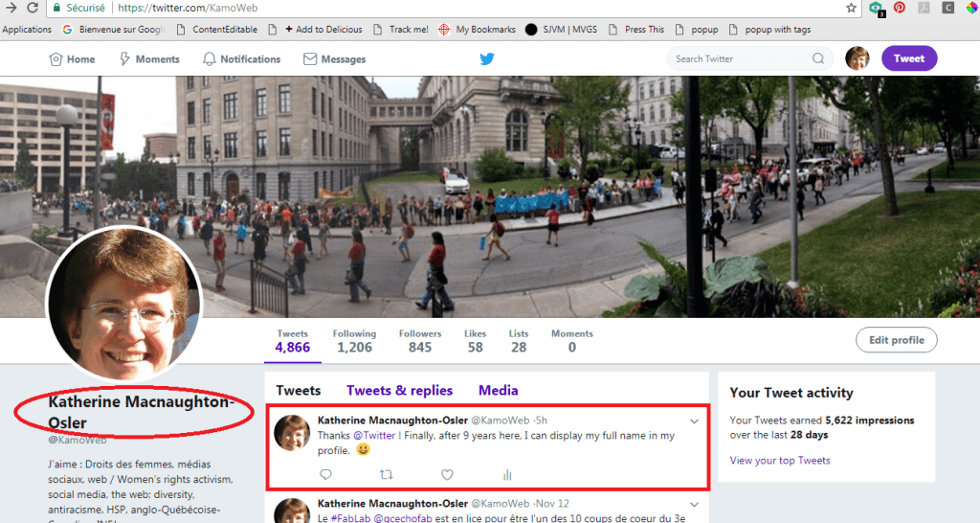Click the reply icon under the tweet
Image resolution: width=980 pixels, height=523 pixels.
325,474
